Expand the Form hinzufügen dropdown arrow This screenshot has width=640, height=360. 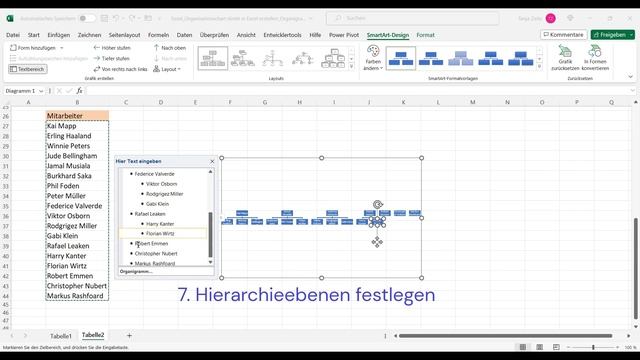click(x=62, y=48)
